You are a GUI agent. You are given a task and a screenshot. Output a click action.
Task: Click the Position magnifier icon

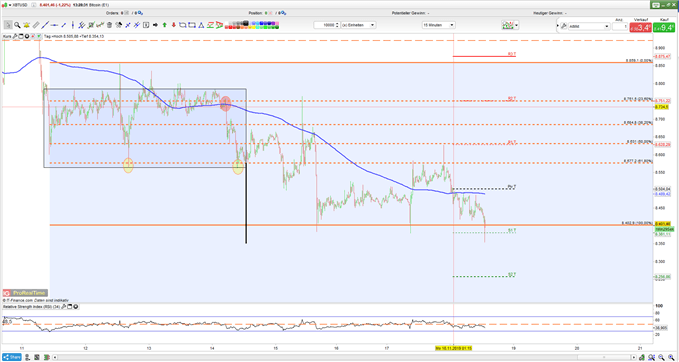(x=283, y=13)
